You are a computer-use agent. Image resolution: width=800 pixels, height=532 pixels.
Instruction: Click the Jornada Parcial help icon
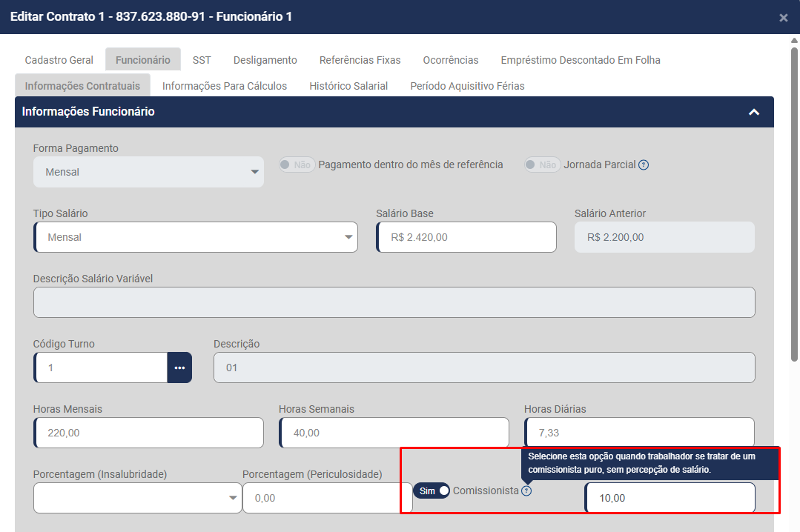click(644, 165)
